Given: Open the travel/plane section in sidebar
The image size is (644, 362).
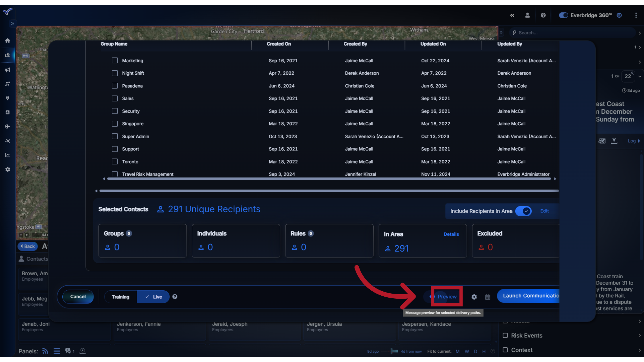Looking at the screenshot, I should coord(7,126).
